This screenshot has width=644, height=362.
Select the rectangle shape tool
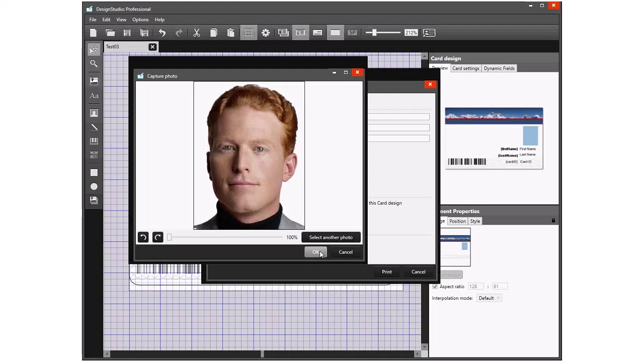click(x=94, y=172)
